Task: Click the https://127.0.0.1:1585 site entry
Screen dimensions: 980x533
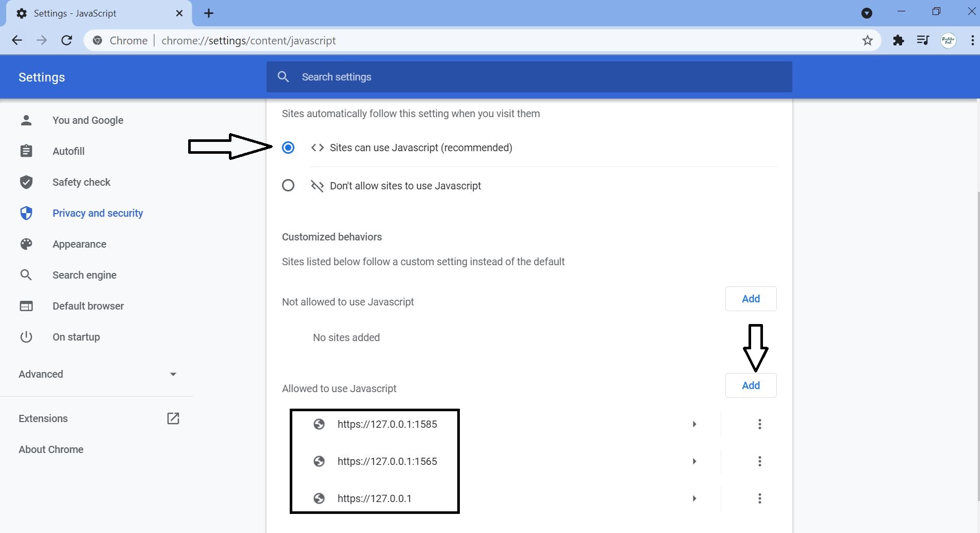Action: click(x=387, y=424)
